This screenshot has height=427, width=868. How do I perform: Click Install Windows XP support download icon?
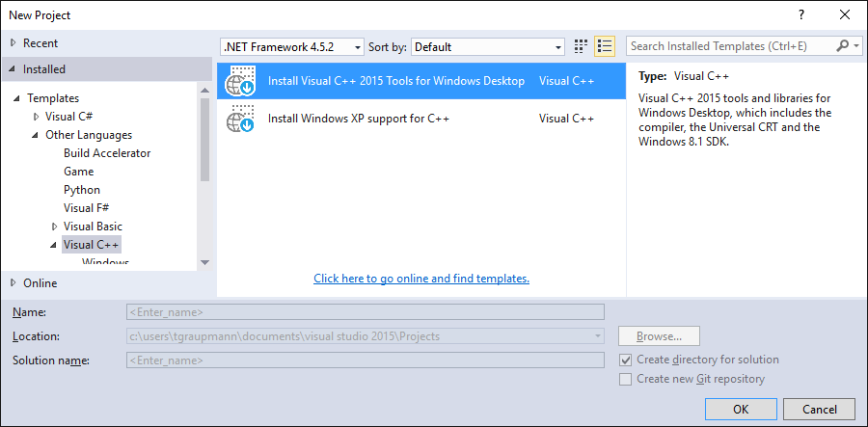240,119
